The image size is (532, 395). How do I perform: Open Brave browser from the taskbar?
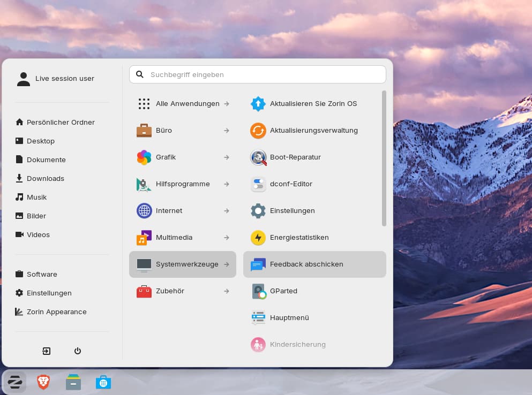(x=43, y=382)
